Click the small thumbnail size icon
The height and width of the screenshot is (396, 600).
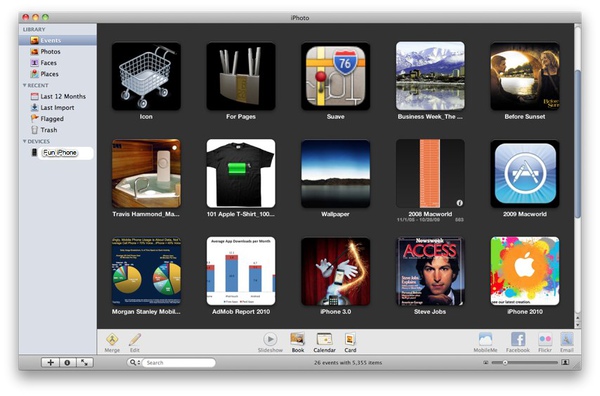(486, 362)
